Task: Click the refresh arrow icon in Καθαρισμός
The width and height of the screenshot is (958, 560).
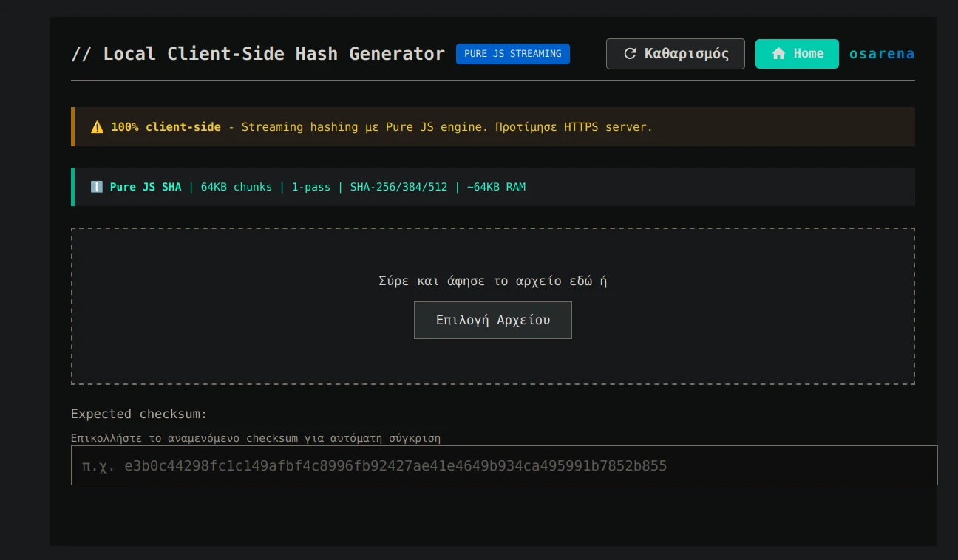Action: coord(631,54)
